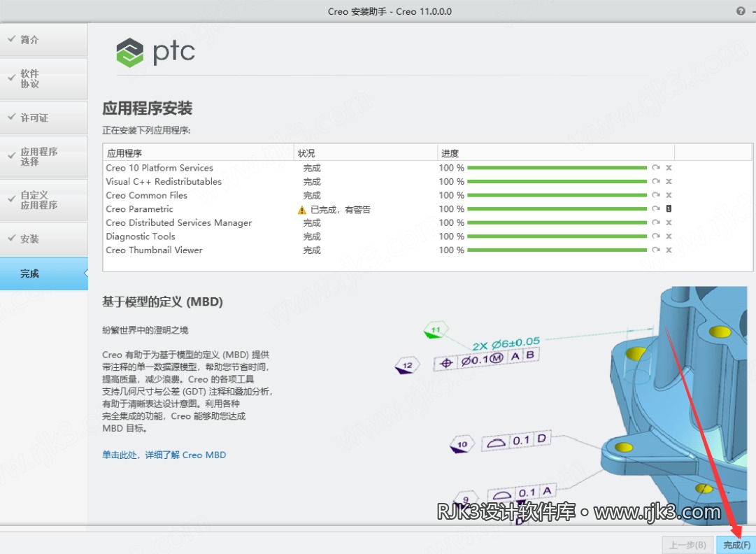This screenshot has width=756, height=554.
Task: Go to the 许可证 step in sidebar
Action: 44,118
